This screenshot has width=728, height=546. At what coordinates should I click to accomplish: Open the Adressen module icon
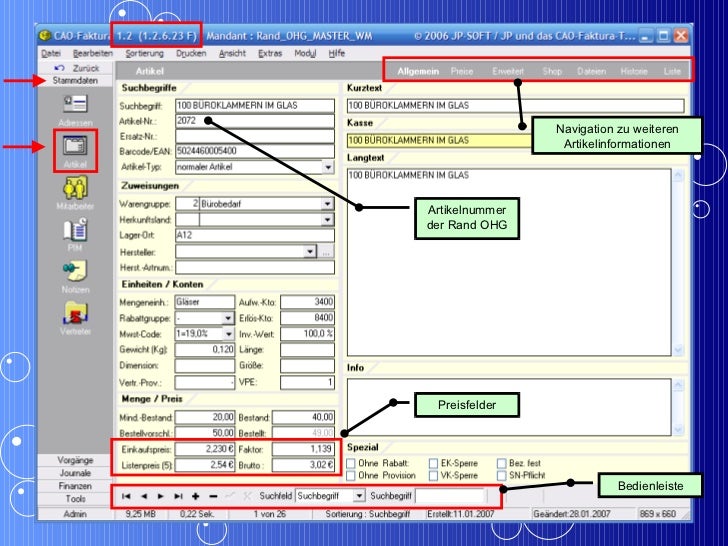pyautogui.click(x=75, y=104)
